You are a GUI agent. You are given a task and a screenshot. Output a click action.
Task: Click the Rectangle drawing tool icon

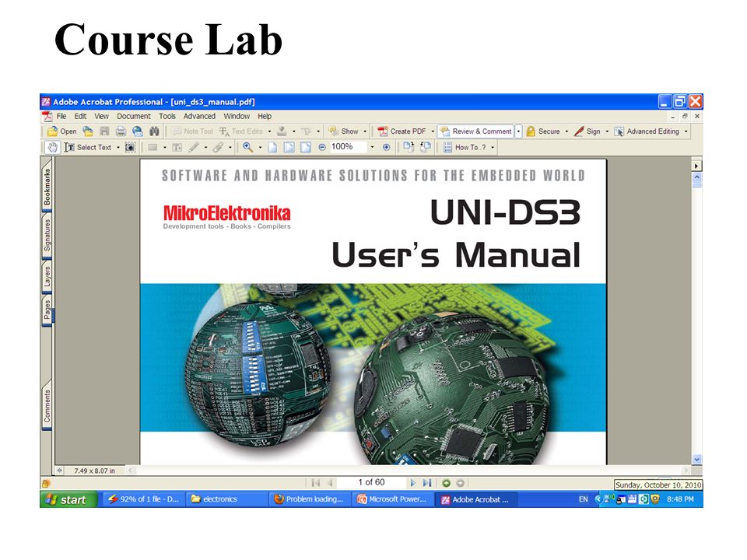(153, 148)
